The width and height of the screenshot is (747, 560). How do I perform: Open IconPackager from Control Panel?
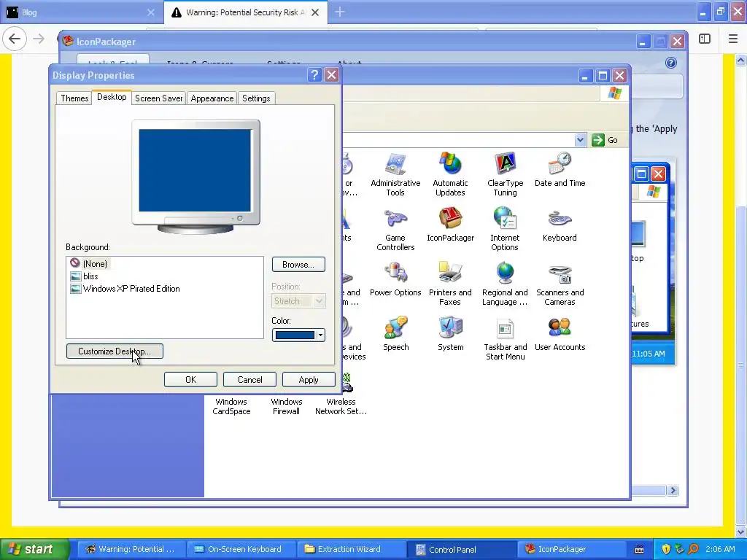[x=450, y=225]
